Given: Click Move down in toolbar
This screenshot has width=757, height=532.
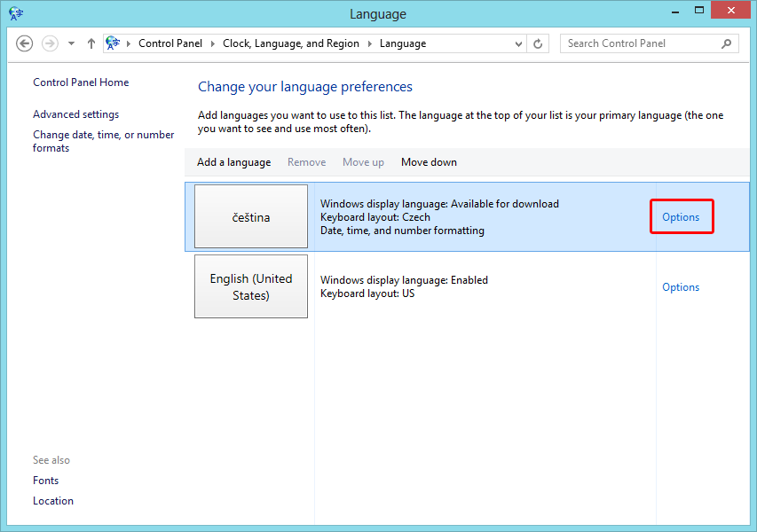Looking at the screenshot, I should tap(429, 162).
